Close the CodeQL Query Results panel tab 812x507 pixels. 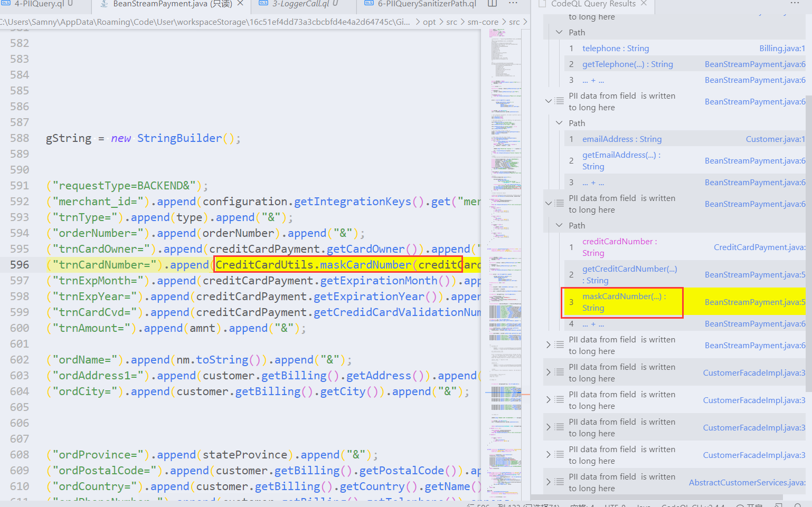644,4
